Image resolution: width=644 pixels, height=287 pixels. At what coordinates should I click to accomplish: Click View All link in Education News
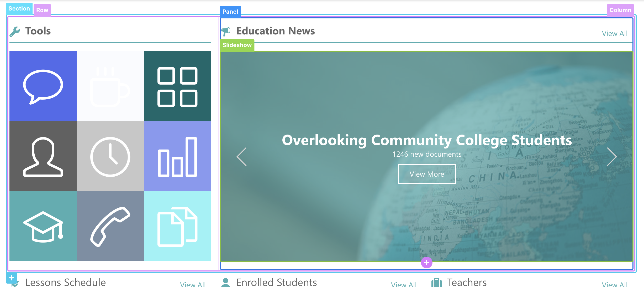pyautogui.click(x=615, y=34)
